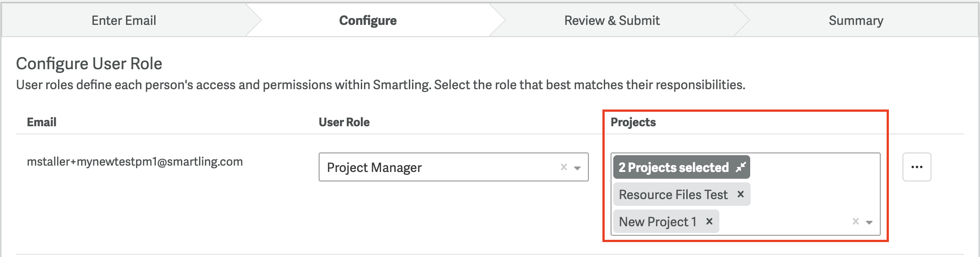Click the New Project 1 tag label

pyautogui.click(x=657, y=222)
